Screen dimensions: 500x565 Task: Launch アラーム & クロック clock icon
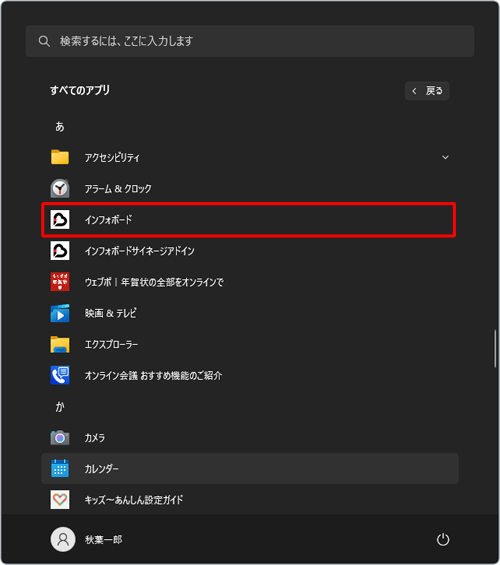point(60,188)
